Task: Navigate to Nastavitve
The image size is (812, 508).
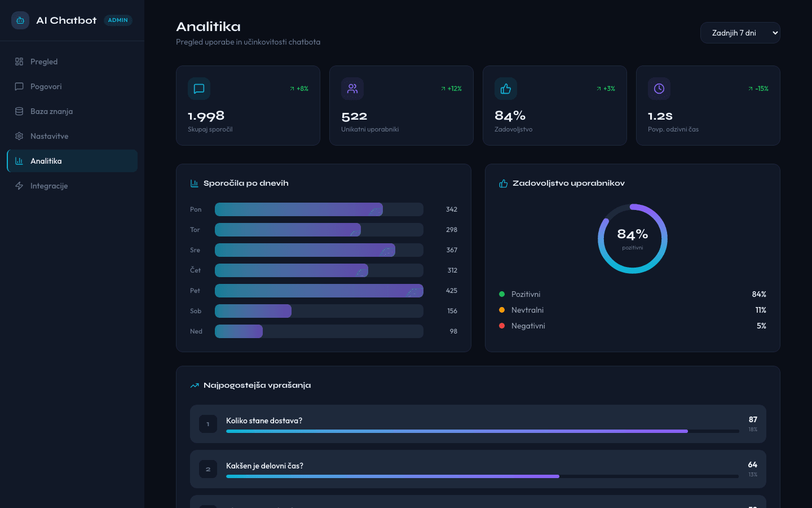Action: point(72,136)
